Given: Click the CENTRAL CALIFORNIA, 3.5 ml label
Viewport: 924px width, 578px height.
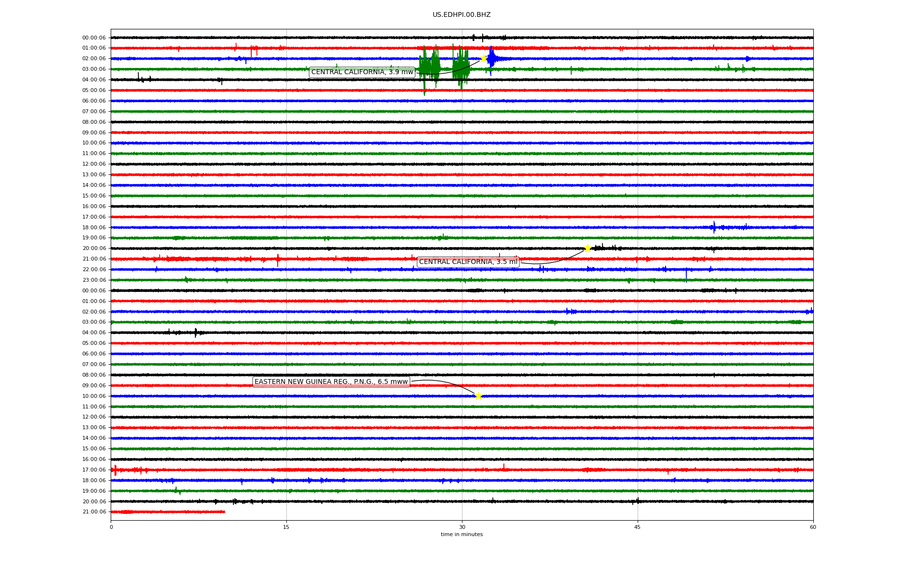Looking at the screenshot, I should (x=468, y=262).
